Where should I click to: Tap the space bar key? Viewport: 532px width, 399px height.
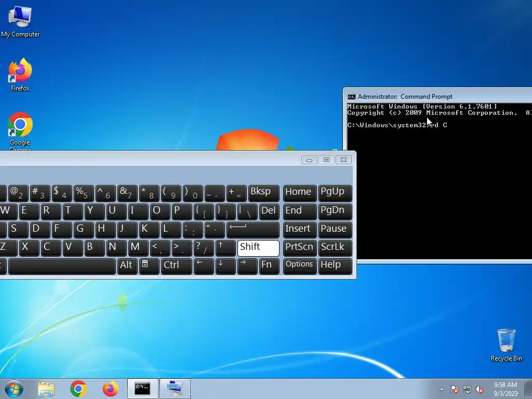(x=62, y=267)
